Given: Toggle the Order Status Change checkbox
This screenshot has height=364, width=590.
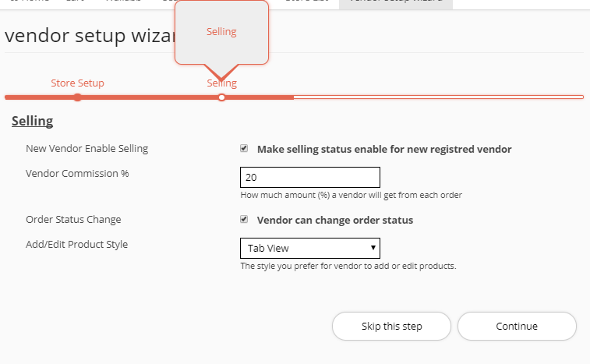Looking at the screenshot, I should [x=244, y=219].
